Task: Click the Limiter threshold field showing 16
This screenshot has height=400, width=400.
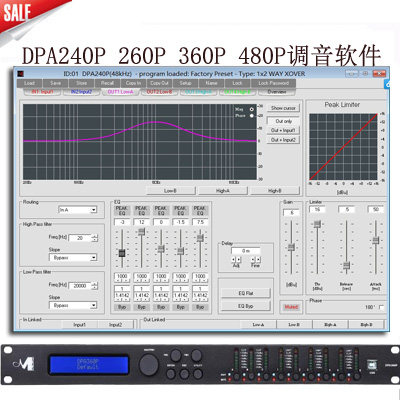Action: coord(317,209)
